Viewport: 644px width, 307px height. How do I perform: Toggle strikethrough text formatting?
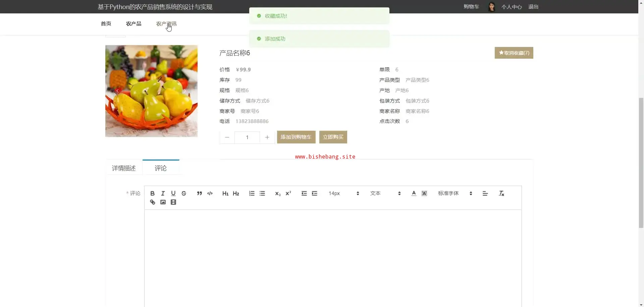(x=184, y=193)
